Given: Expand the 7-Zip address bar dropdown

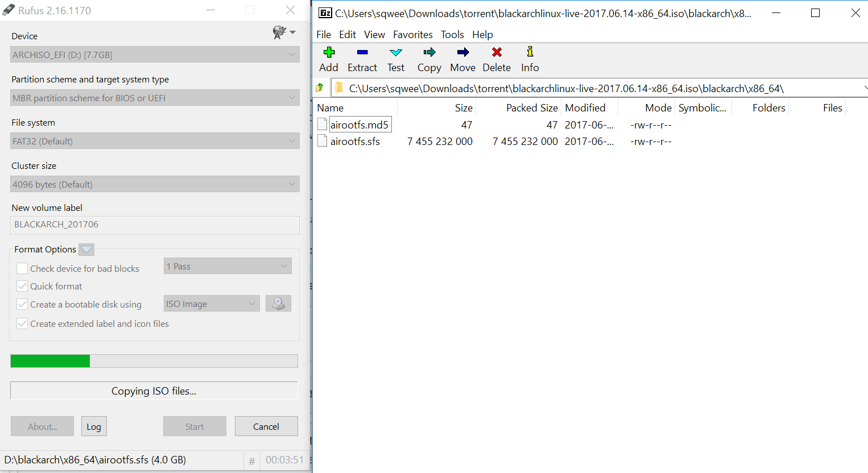Looking at the screenshot, I should point(865,88).
